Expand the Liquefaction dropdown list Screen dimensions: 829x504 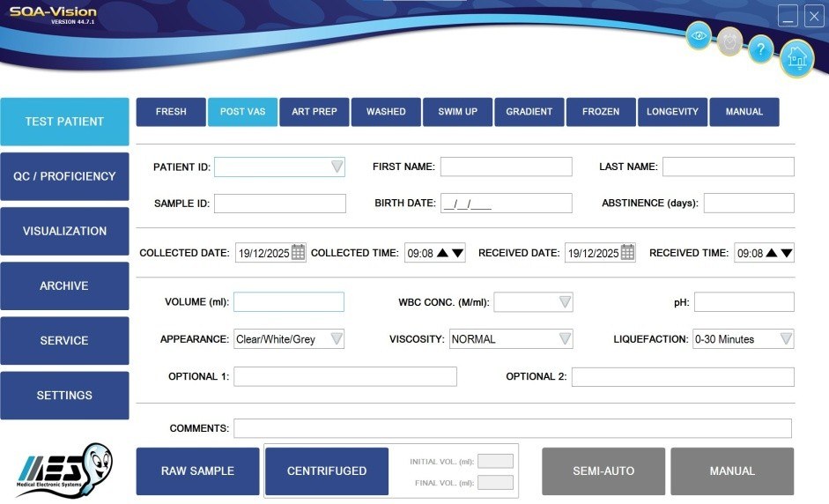tap(786, 339)
